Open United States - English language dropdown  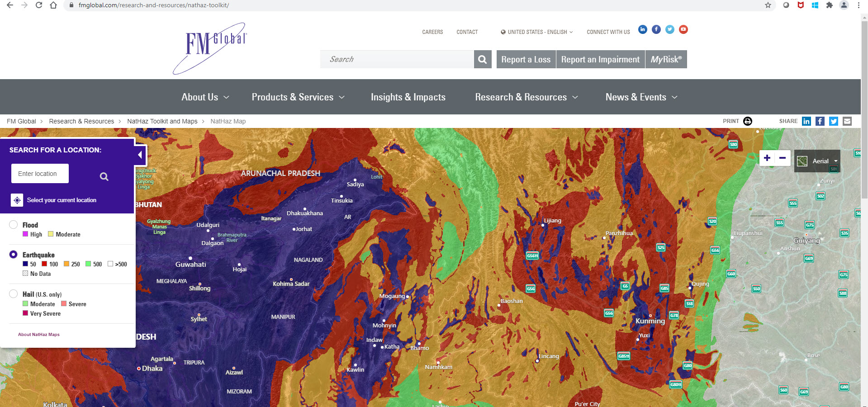(537, 32)
